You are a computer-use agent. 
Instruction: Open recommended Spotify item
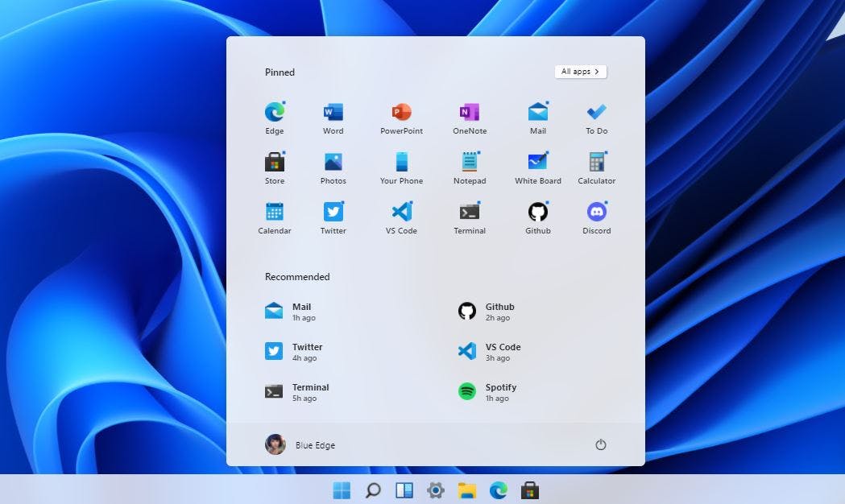pos(487,392)
